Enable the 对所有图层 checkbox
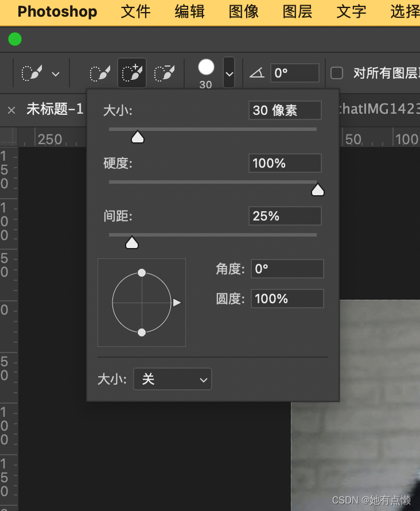Screen dimensions: 420x511 tap(337, 73)
